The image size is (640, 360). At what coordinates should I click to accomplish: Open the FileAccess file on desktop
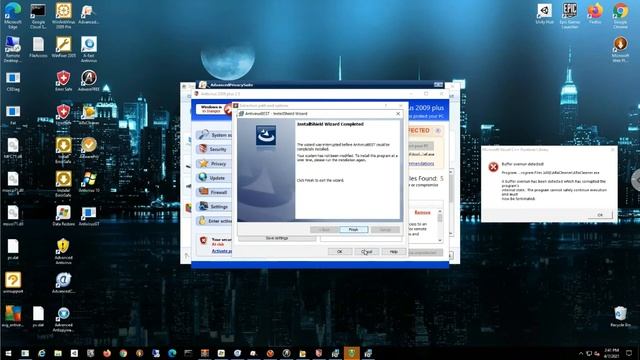(38, 47)
